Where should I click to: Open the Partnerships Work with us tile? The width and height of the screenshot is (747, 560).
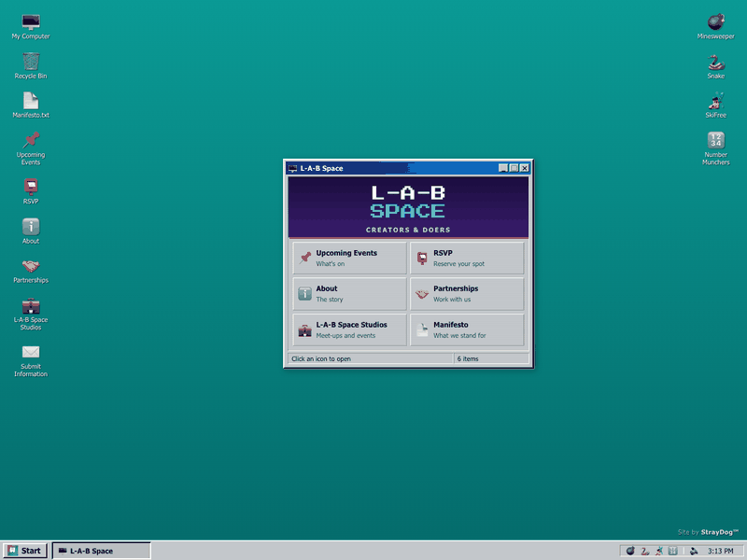[467, 294]
